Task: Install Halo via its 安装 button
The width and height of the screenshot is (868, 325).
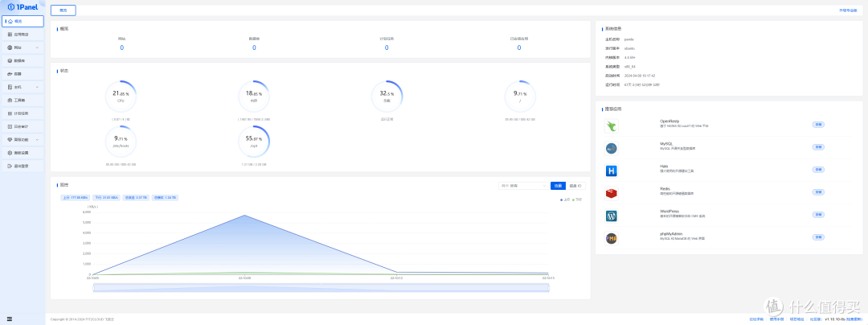Action: [818, 170]
